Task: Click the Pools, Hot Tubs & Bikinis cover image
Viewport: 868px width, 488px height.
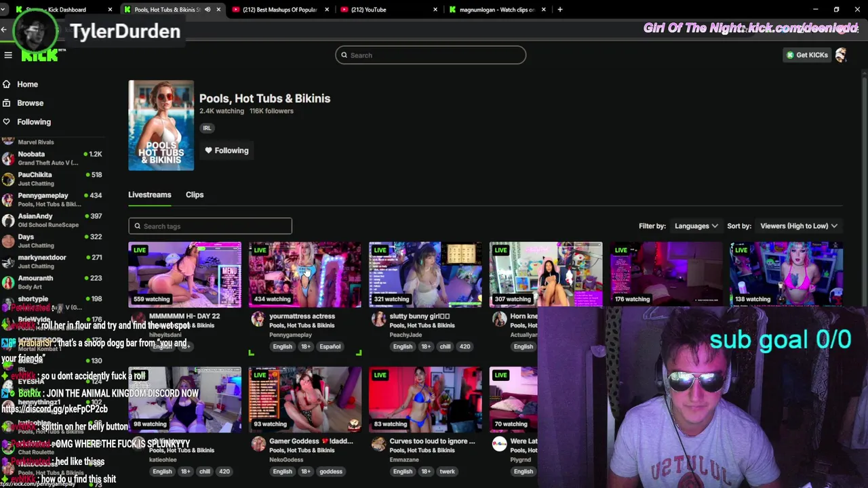Action: click(x=161, y=125)
